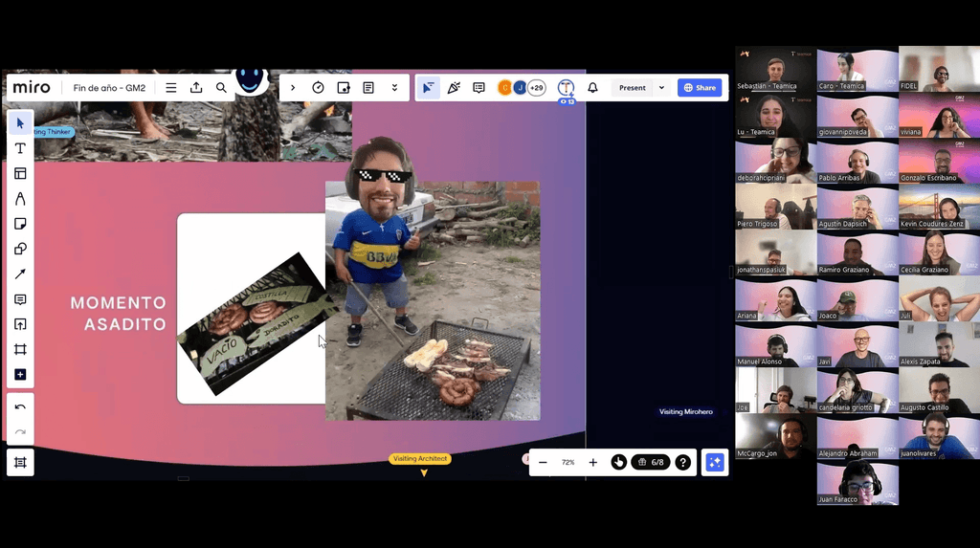Open the Upload tool in left toolbar
The height and width of the screenshot is (548, 980).
coord(20,324)
